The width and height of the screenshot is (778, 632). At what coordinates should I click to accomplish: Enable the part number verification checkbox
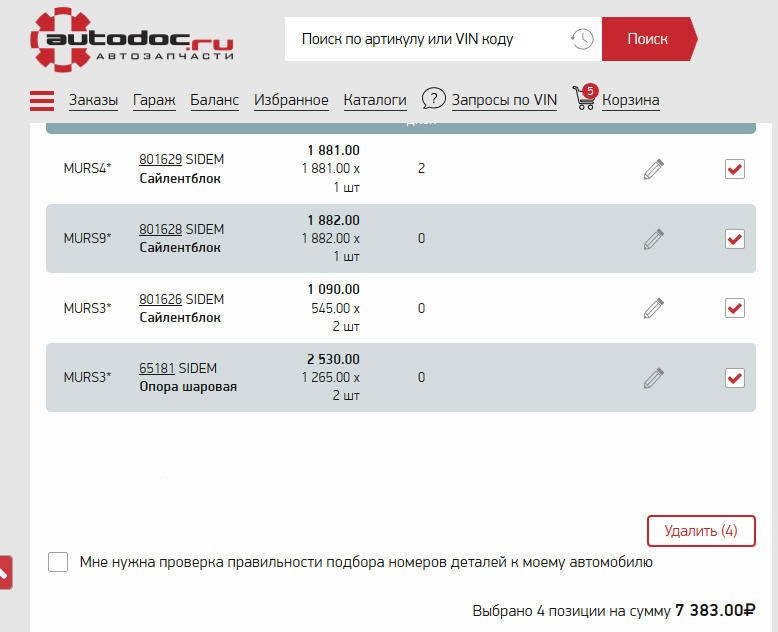tap(58, 562)
